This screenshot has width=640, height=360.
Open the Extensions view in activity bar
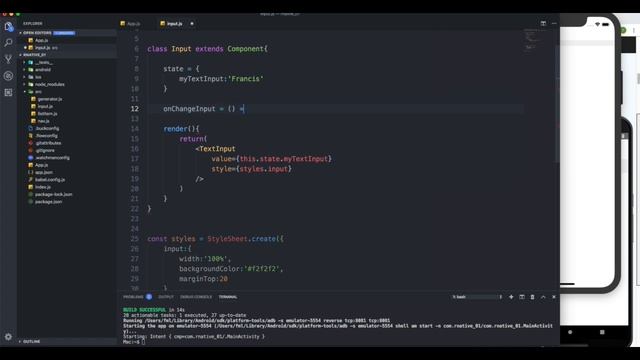[x=8, y=93]
